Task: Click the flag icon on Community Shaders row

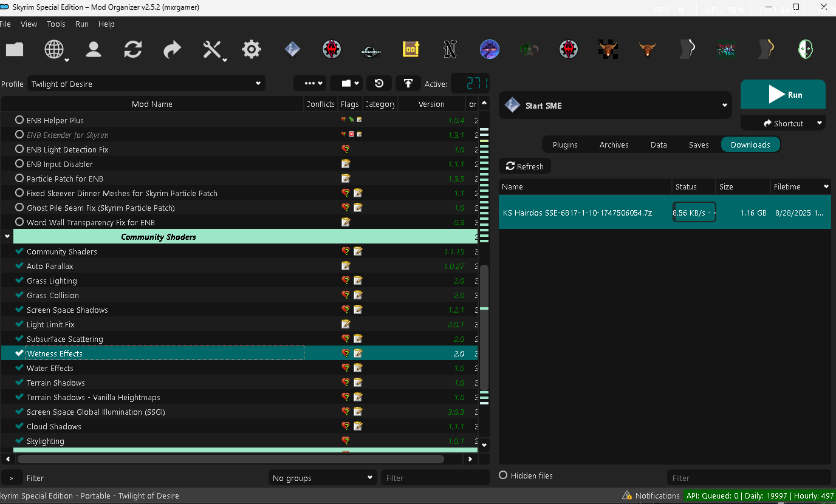Action: click(x=346, y=251)
